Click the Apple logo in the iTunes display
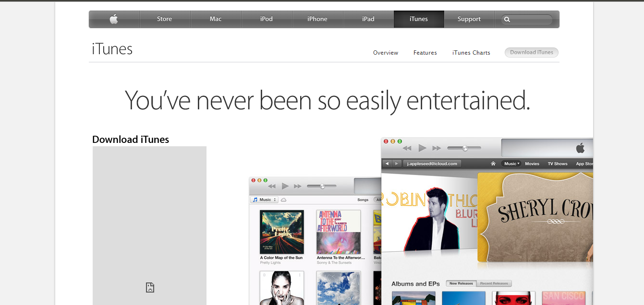 (580, 148)
